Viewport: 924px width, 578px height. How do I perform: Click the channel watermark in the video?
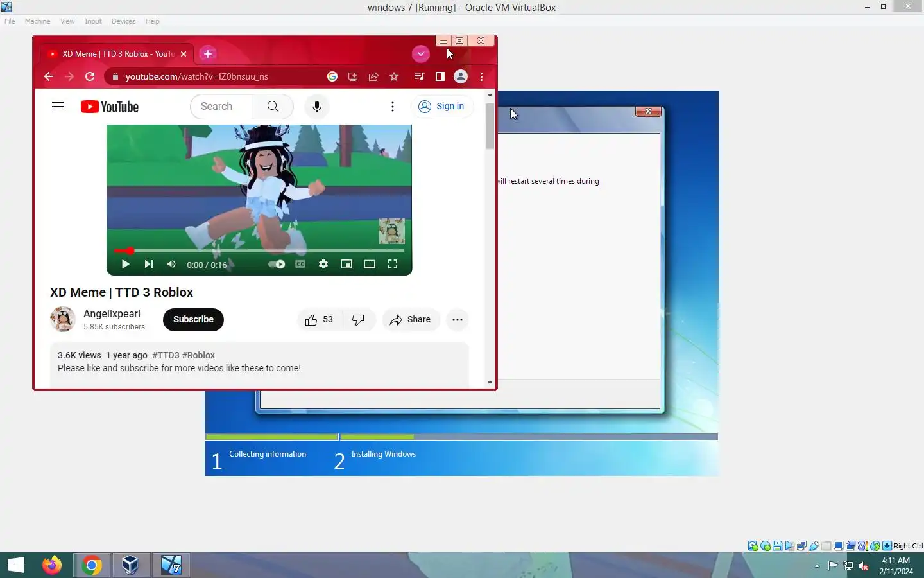tap(391, 231)
